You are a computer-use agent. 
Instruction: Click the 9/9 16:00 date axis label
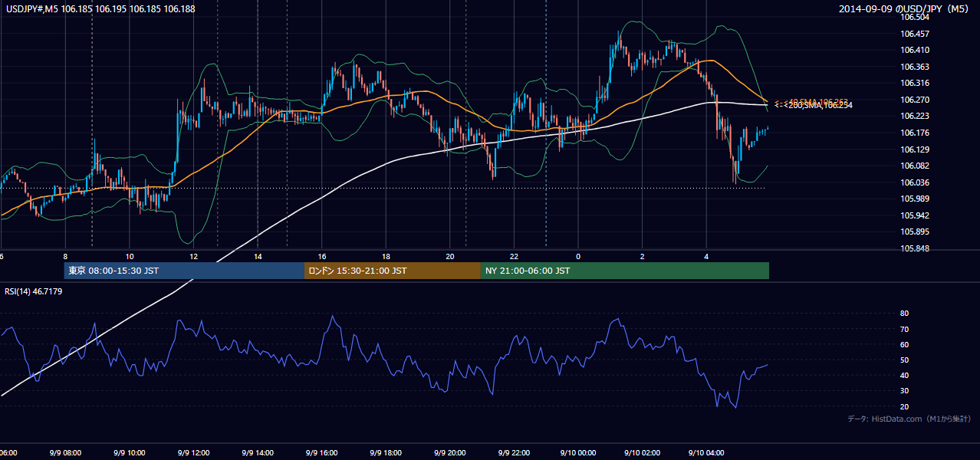[x=321, y=452]
